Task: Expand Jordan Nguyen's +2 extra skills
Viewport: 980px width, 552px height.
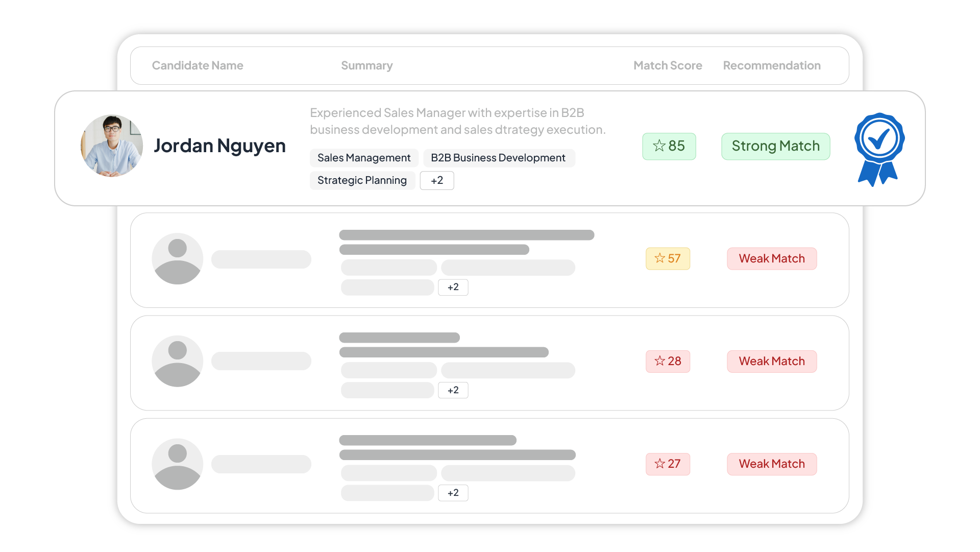Action: pyautogui.click(x=436, y=180)
